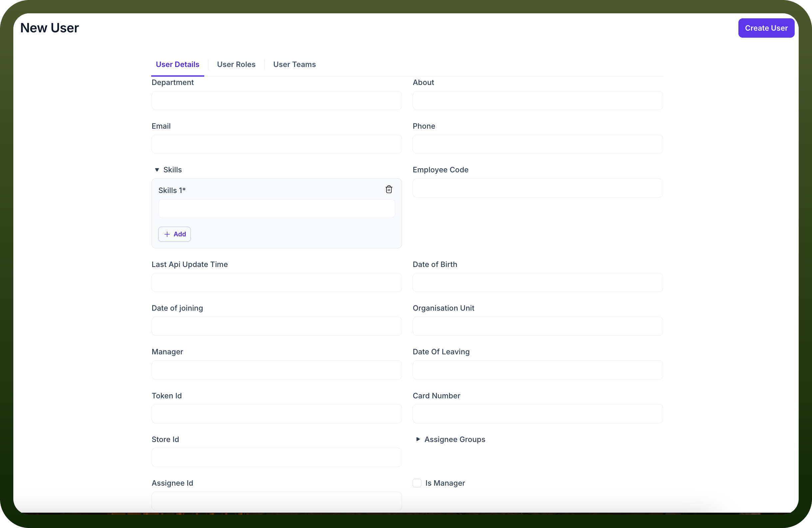Click the Employee Code field

coord(538,188)
